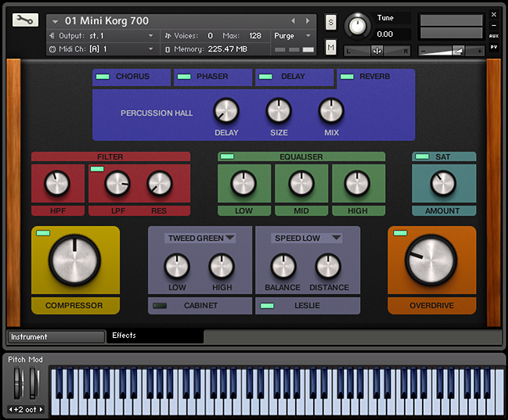Click the RES filter knob
The image size is (508, 420).
coord(160,183)
